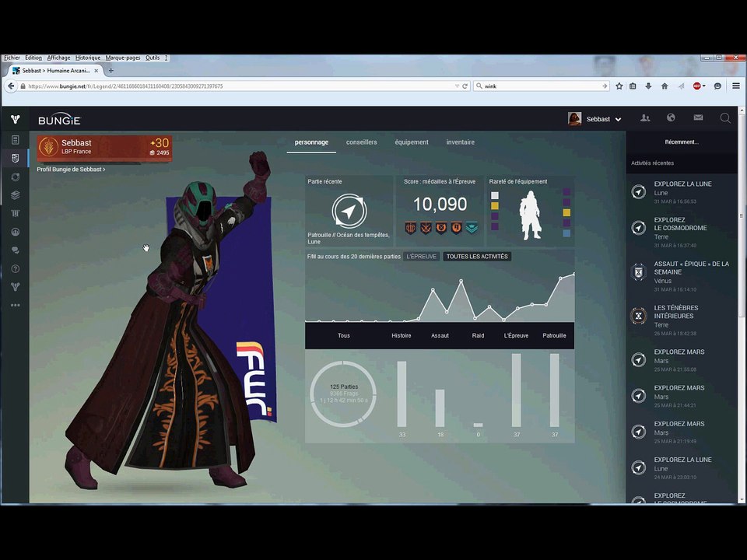Click the Destiny tricorn logo icon

(16, 119)
